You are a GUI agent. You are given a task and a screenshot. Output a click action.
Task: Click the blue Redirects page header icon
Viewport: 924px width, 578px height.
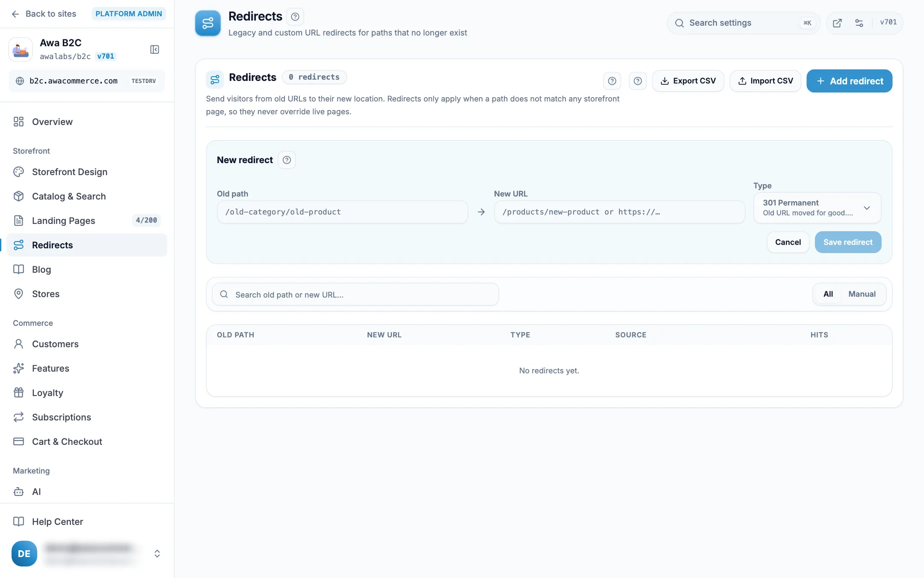(x=208, y=23)
